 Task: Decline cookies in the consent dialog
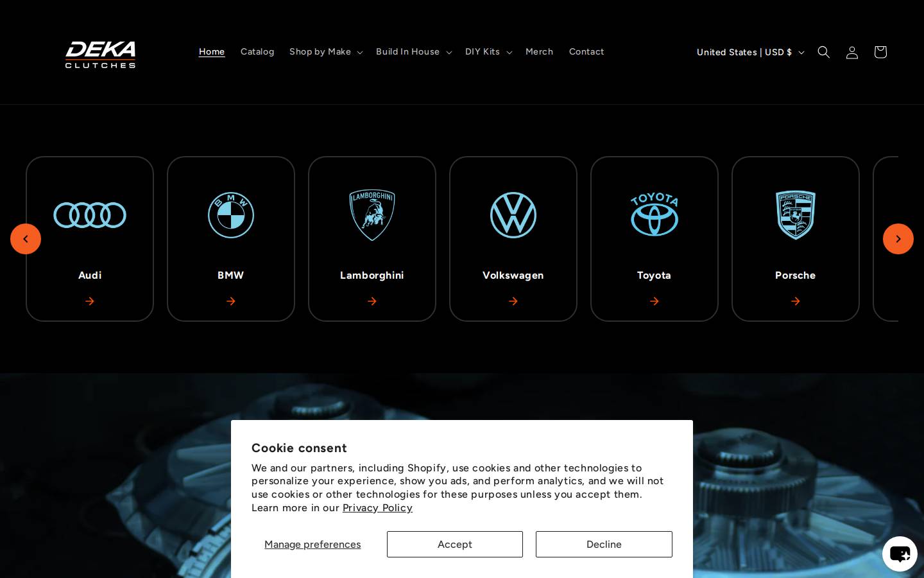tap(604, 544)
